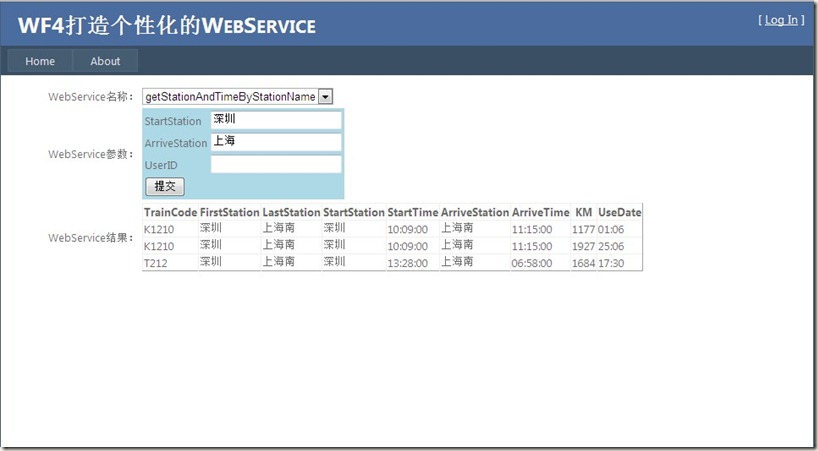Click the StartStation label in parameters panel
Viewport: 818px width, 451px height.
pyautogui.click(x=173, y=121)
